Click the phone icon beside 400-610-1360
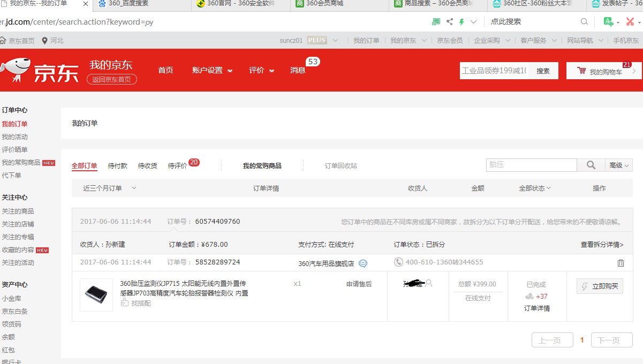The image size is (643, 364). (x=398, y=262)
